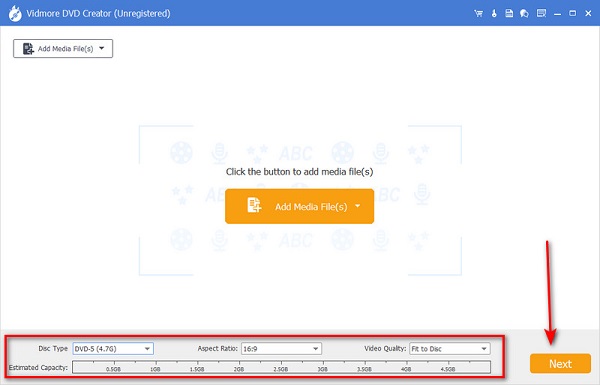Click the Vidmore DVD Creator logo

(x=15, y=14)
